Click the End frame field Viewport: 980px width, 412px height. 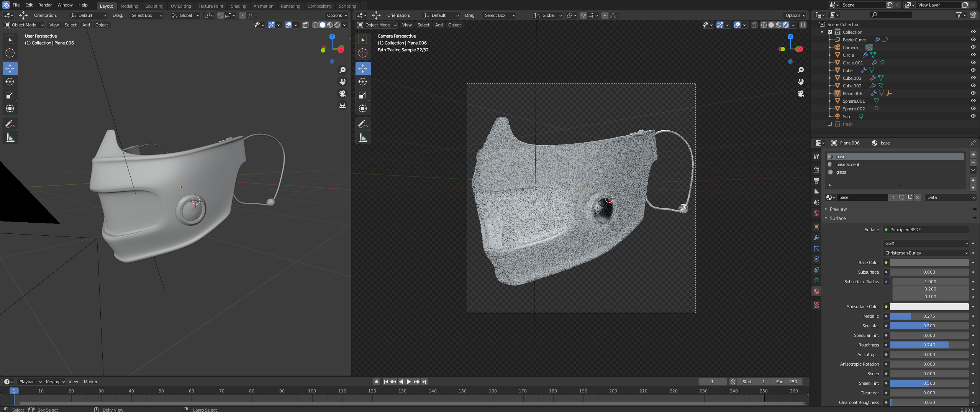(786, 382)
